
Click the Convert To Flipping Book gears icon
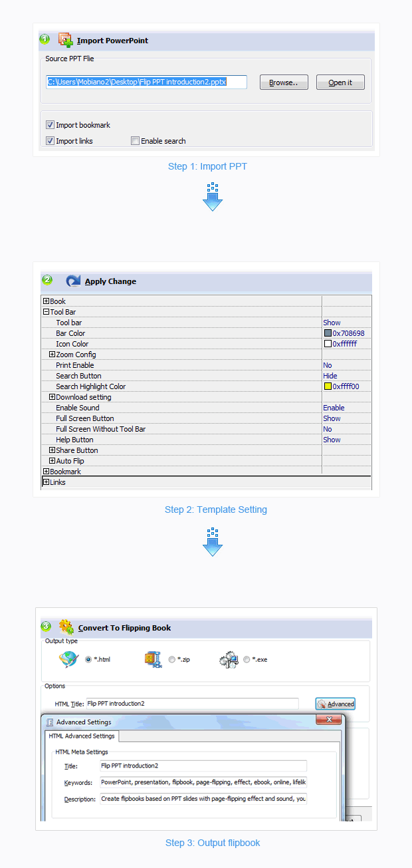click(66, 627)
